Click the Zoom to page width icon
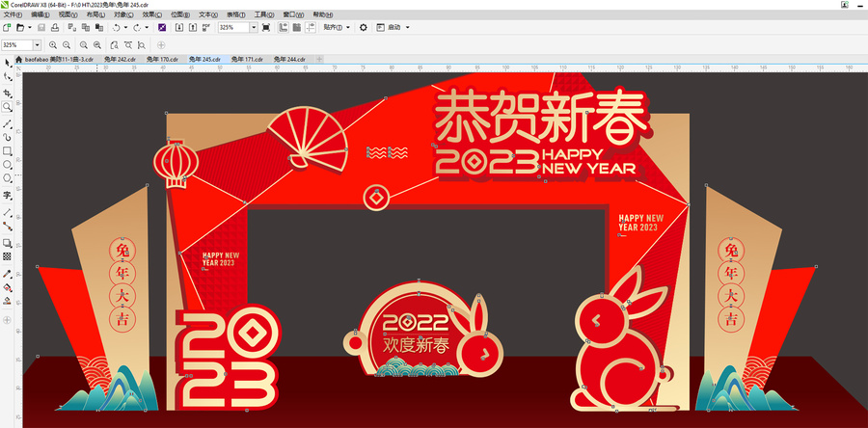This screenshot has height=428, width=868. pyautogui.click(x=128, y=44)
